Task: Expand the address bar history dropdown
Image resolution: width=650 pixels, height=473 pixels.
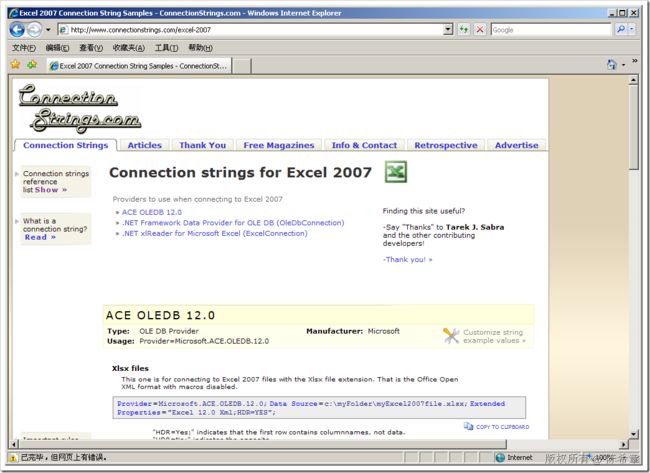Action: coord(448,30)
